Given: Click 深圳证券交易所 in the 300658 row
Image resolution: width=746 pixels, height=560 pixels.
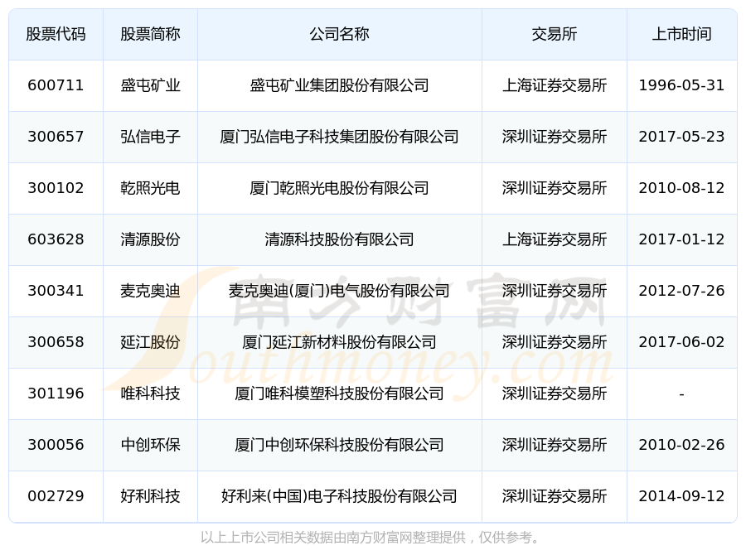Looking at the screenshot, I should 555,342.
